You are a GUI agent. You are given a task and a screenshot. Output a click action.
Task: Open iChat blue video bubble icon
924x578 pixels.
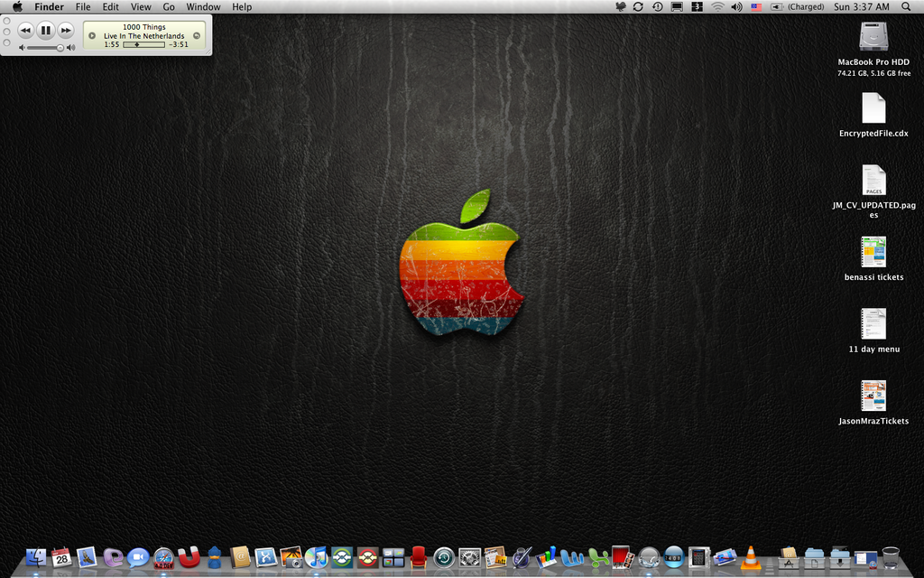[138, 557]
